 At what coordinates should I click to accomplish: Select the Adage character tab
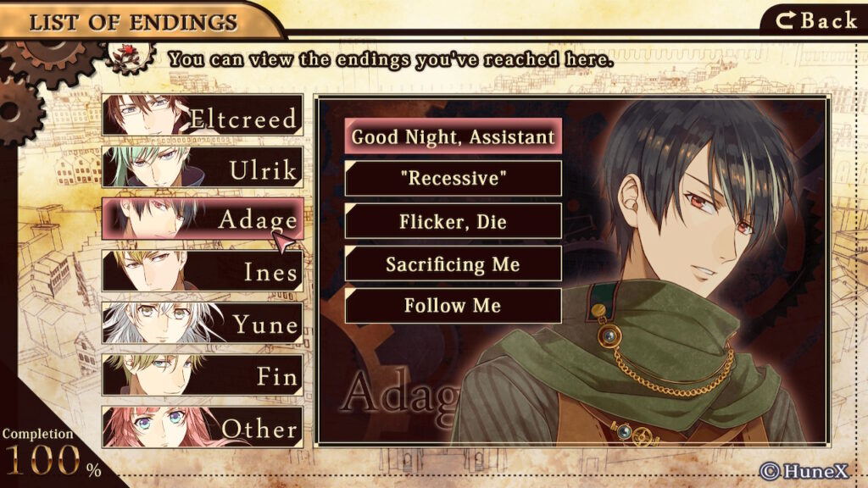pyautogui.click(x=203, y=219)
